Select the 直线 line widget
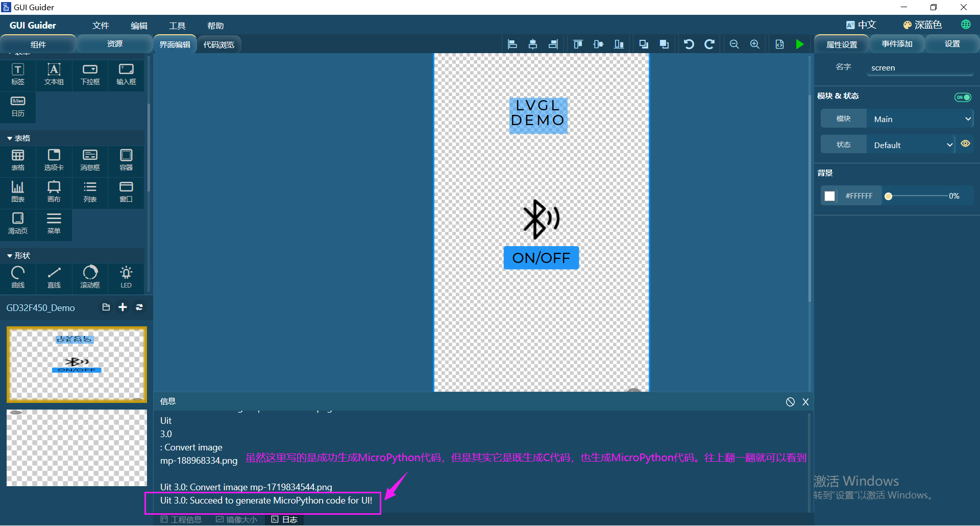980x526 pixels. coord(54,278)
